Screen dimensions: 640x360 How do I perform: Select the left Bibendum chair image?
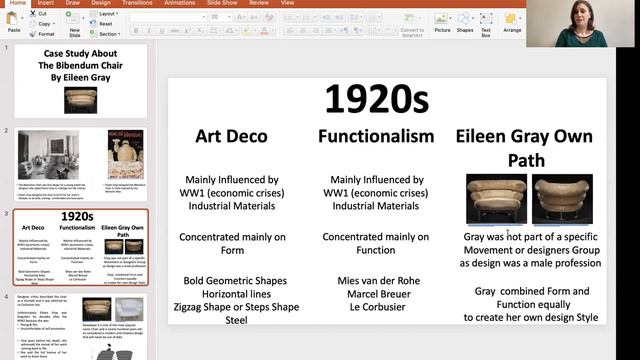496,199
